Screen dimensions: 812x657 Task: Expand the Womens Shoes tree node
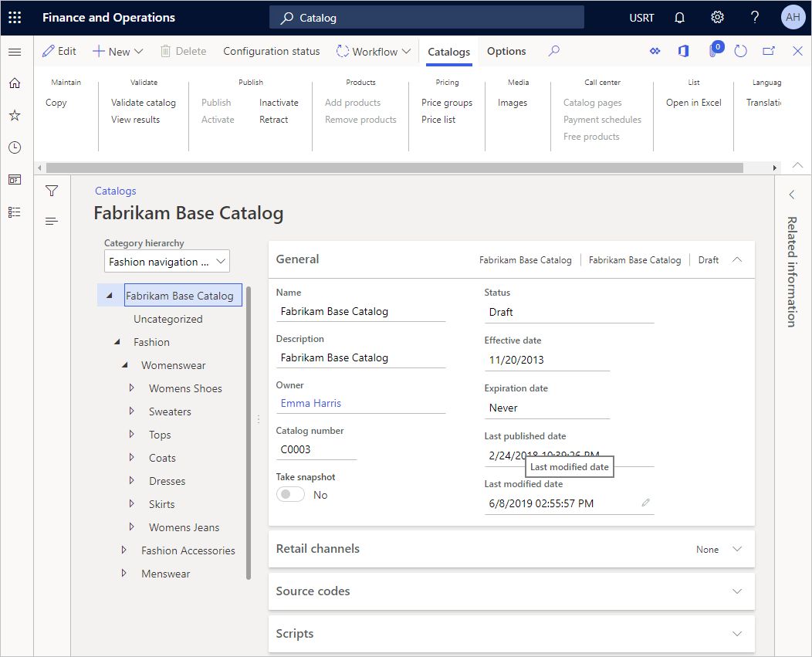pos(131,388)
